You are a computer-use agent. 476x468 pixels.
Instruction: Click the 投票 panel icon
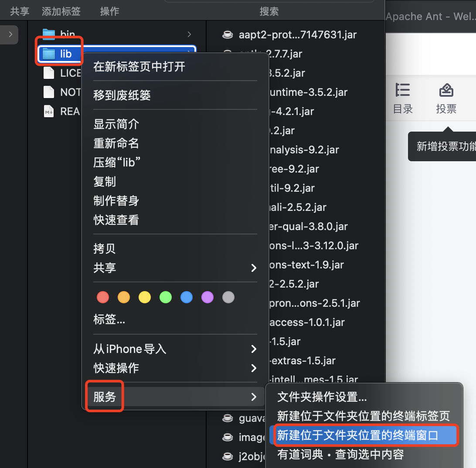click(x=446, y=90)
